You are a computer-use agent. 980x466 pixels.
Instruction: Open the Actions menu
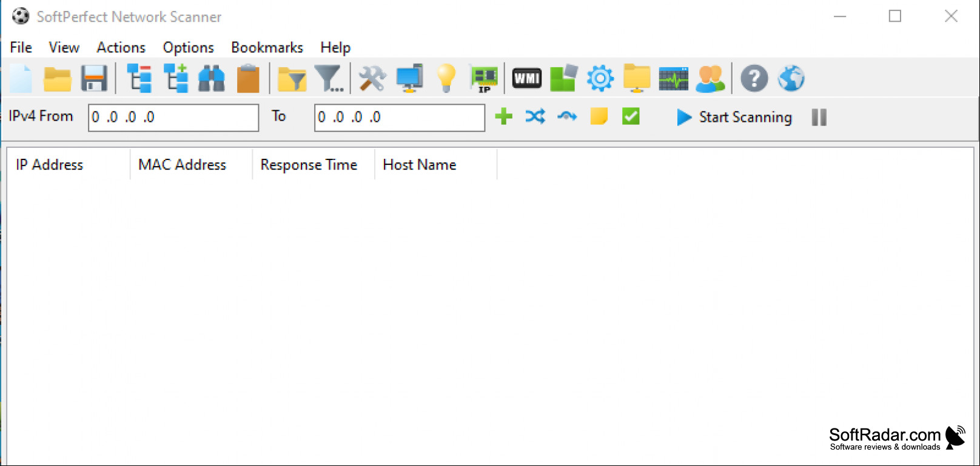121,47
